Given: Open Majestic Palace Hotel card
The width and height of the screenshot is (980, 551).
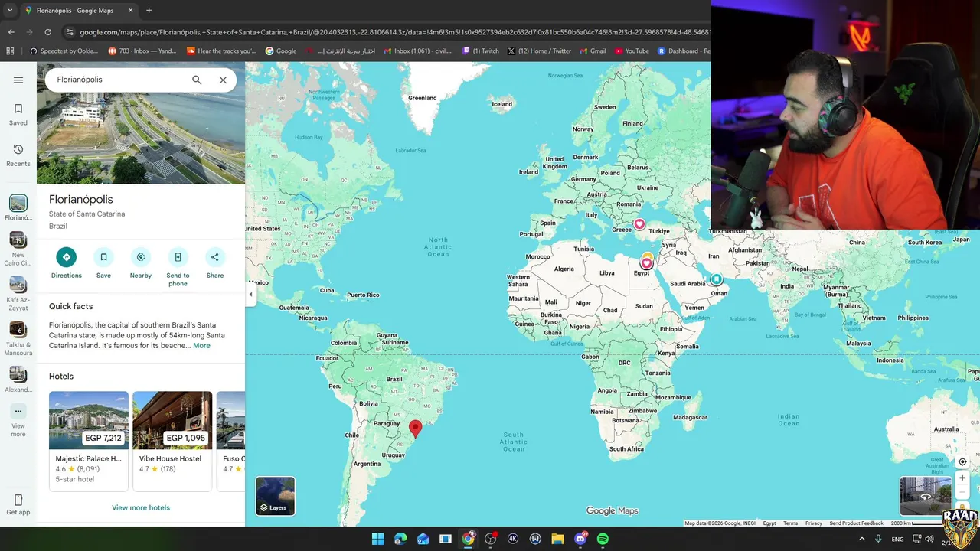Looking at the screenshot, I should tap(89, 441).
